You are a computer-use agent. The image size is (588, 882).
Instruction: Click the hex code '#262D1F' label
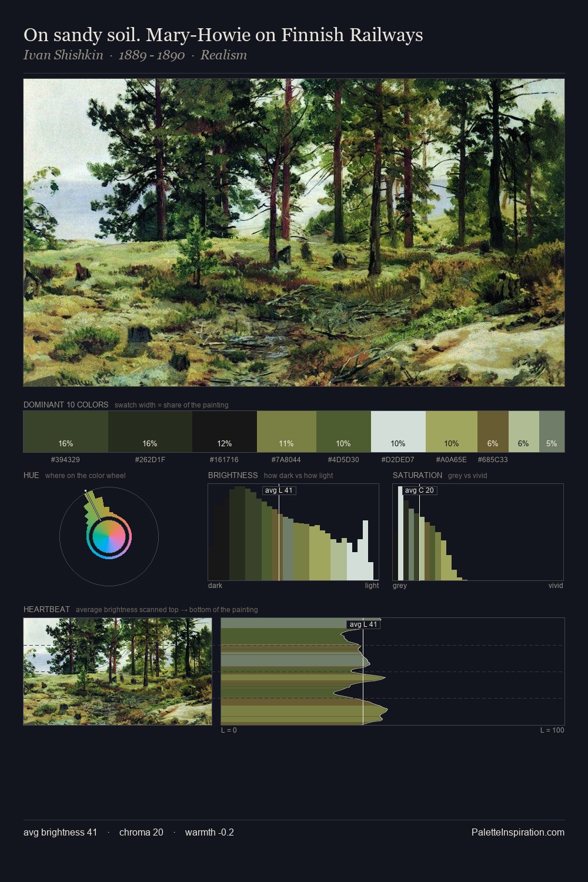[150, 460]
